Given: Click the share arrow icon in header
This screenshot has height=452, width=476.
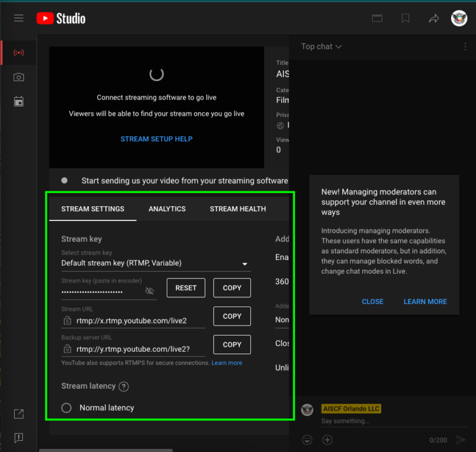Looking at the screenshot, I should click(x=434, y=19).
